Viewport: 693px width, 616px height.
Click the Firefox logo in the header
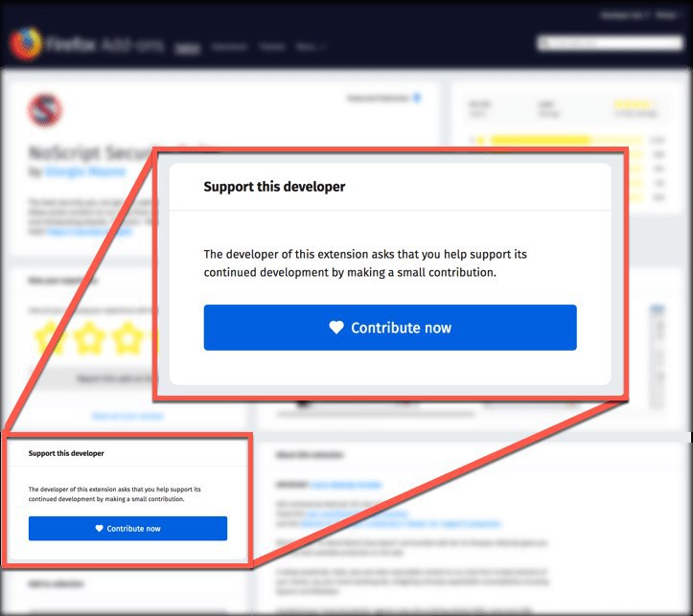coord(27,44)
